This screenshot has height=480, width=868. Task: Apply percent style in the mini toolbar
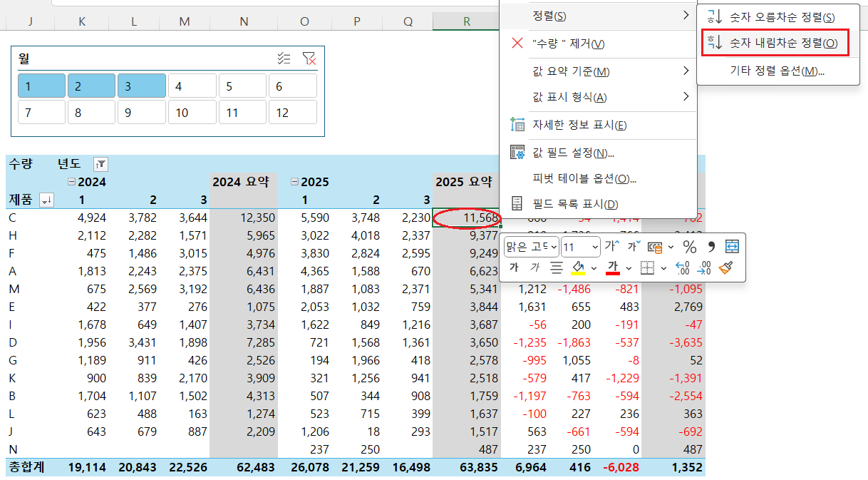690,247
